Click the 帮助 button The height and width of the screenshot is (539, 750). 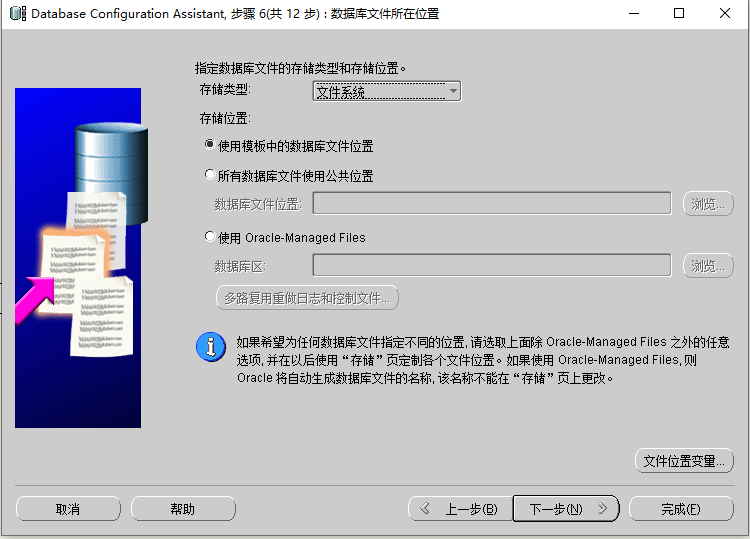[183, 509]
